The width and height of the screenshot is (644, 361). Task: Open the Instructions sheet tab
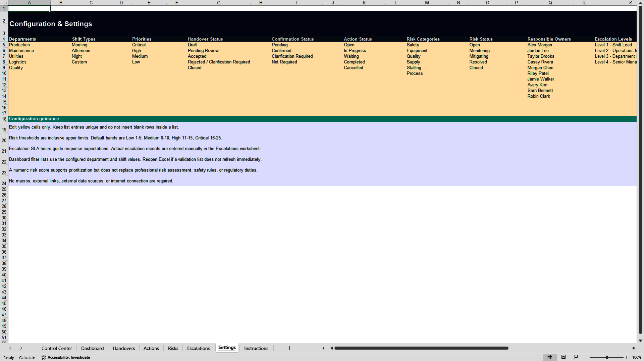tap(256, 348)
